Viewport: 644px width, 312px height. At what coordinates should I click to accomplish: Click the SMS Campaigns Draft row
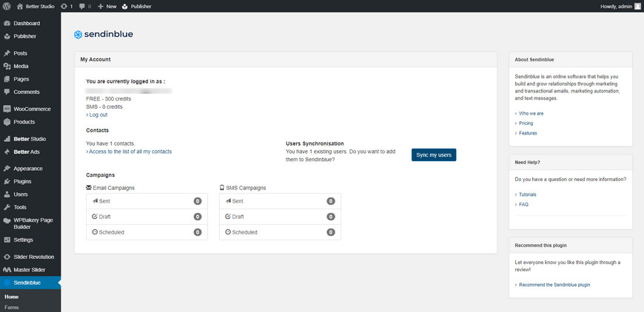(280, 217)
